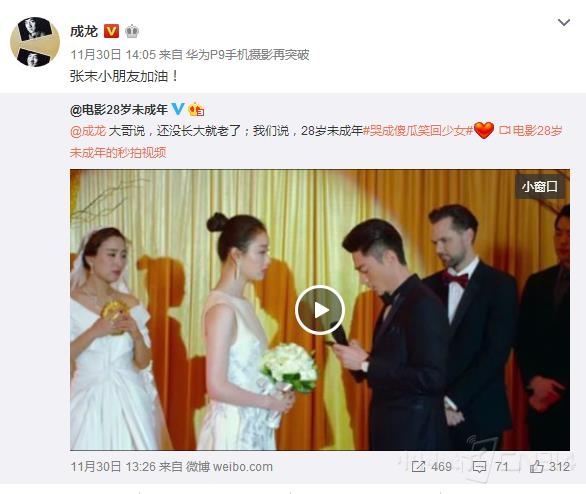
Task: Click the orange V verified badge
Action: tap(111, 31)
